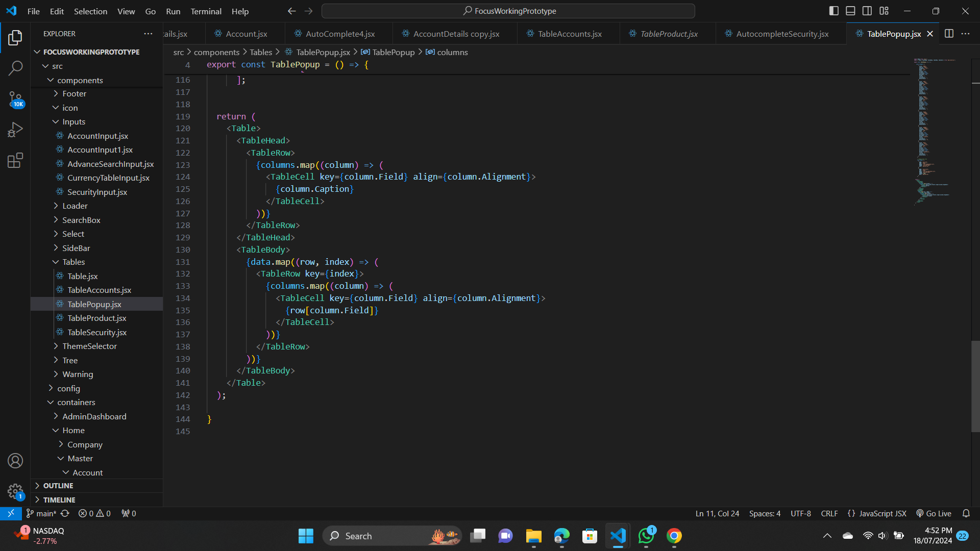The width and height of the screenshot is (980, 551).
Task: Click Go Live in status bar
Action: tap(934, 513)
